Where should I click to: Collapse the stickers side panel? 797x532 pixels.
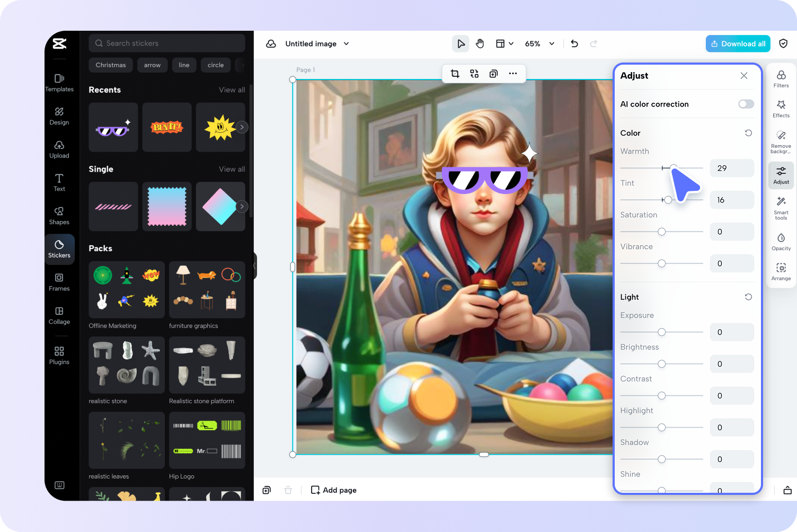(x=255, y=265)
